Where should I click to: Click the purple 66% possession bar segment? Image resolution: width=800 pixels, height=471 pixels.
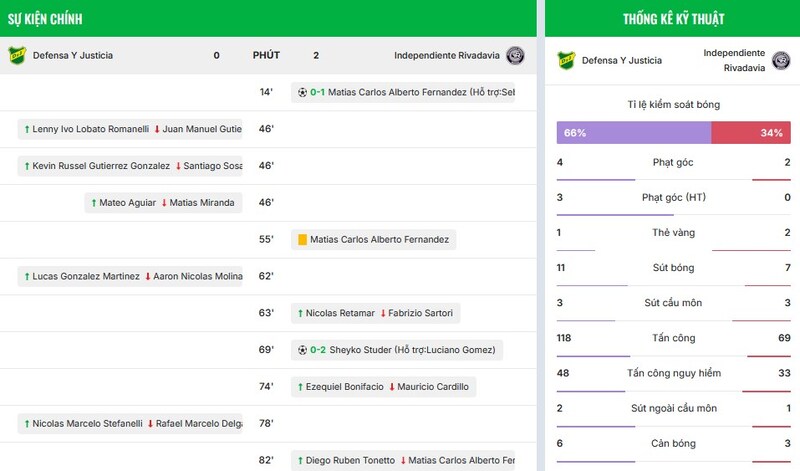point(633,133)
